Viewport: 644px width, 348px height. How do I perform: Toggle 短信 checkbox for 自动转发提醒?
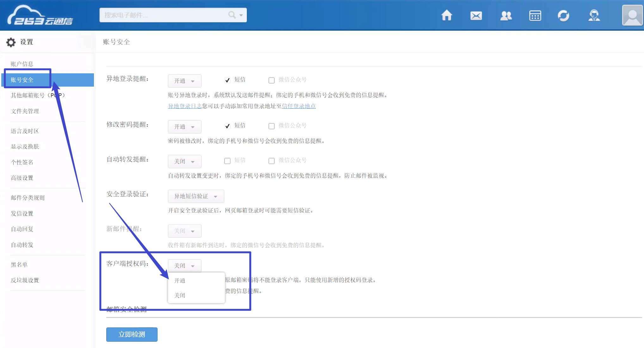click(227, 161)
